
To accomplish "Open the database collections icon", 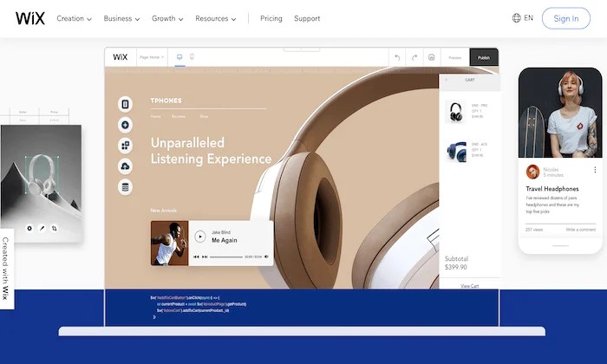I will pos(125,187).
